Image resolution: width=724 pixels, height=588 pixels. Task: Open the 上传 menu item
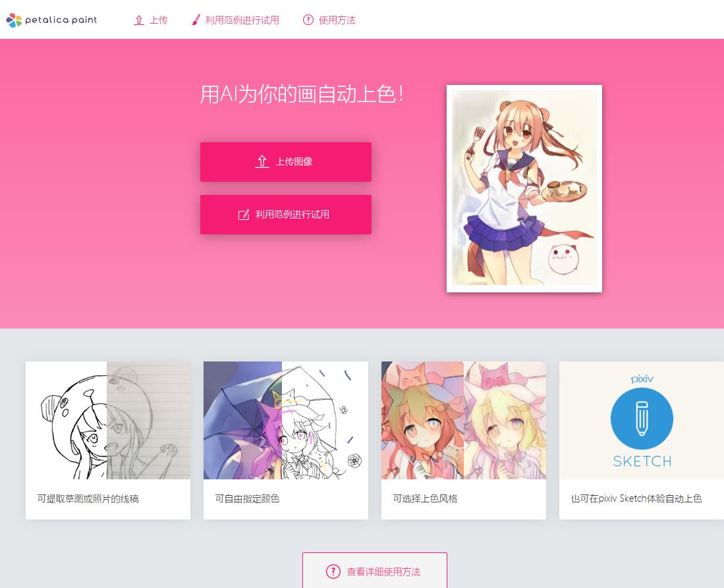click(x=150, y=20)
